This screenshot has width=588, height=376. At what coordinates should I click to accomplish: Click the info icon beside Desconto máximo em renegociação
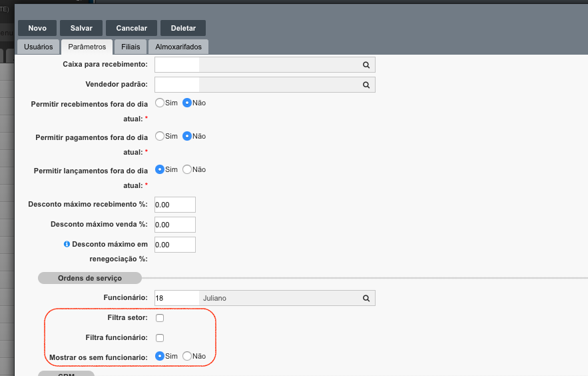(67, 245)
